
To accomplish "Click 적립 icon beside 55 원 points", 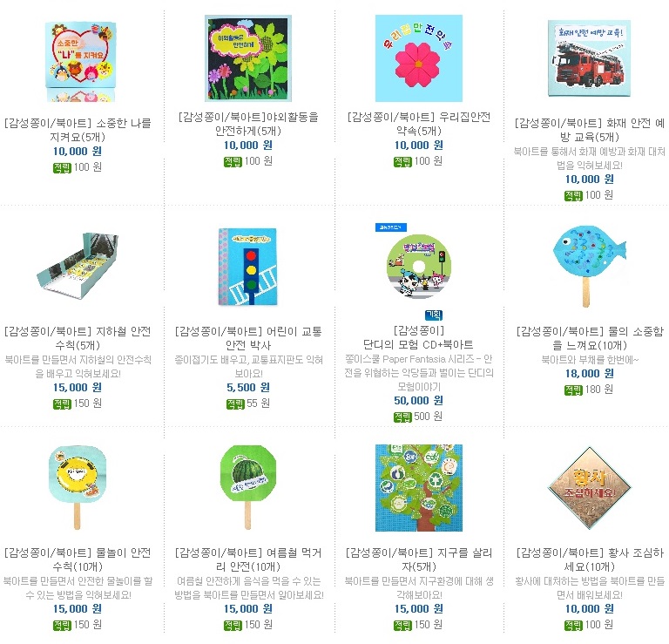I will click(x=235, y=403).
